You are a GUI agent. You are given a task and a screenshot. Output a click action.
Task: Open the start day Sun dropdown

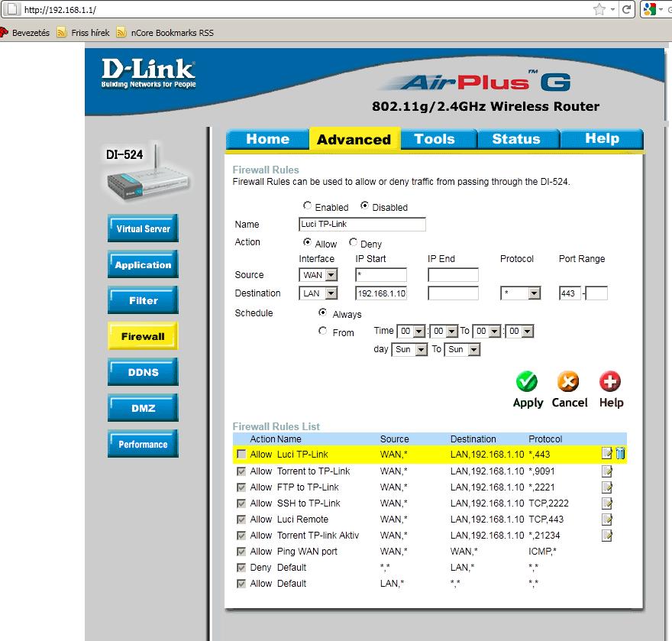pyautogui.click(x=409, y=349)
